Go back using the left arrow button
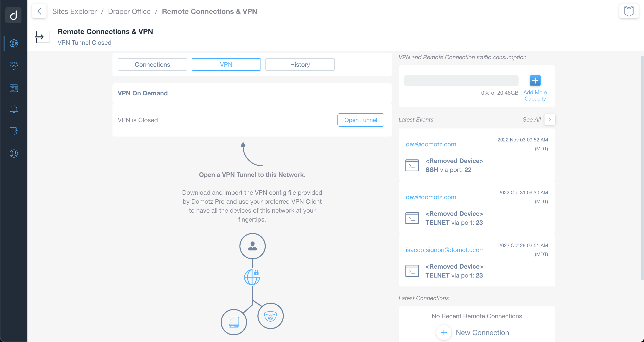Screen dimensions: 644x342 pyautogui.click(x=39, y=11)
